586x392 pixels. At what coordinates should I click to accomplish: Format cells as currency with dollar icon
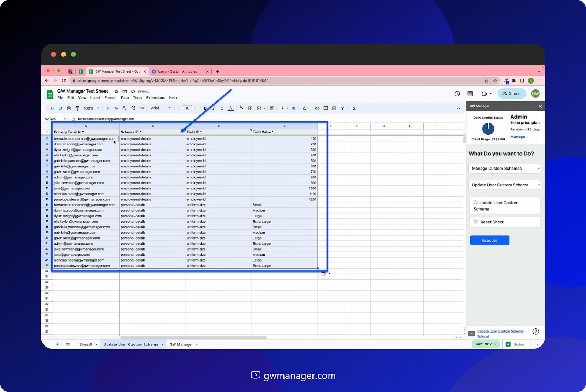[x=108, y=108]
